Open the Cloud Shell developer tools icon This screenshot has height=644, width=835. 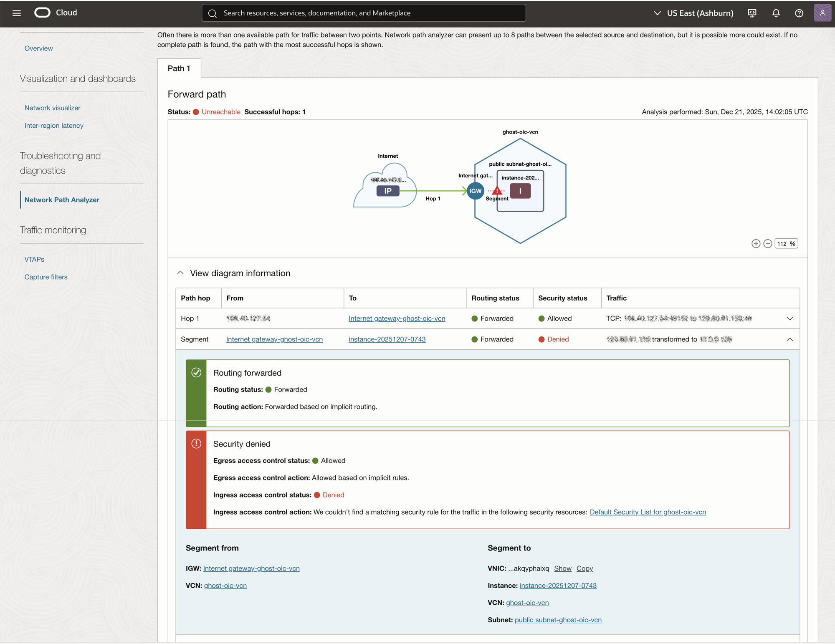tap(752, 13)
